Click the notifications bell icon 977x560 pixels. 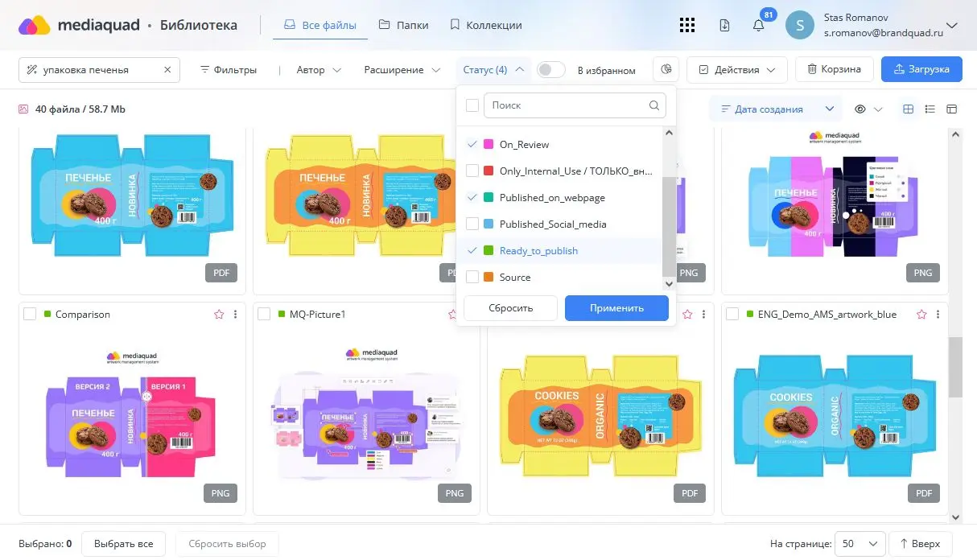point(758,25)
